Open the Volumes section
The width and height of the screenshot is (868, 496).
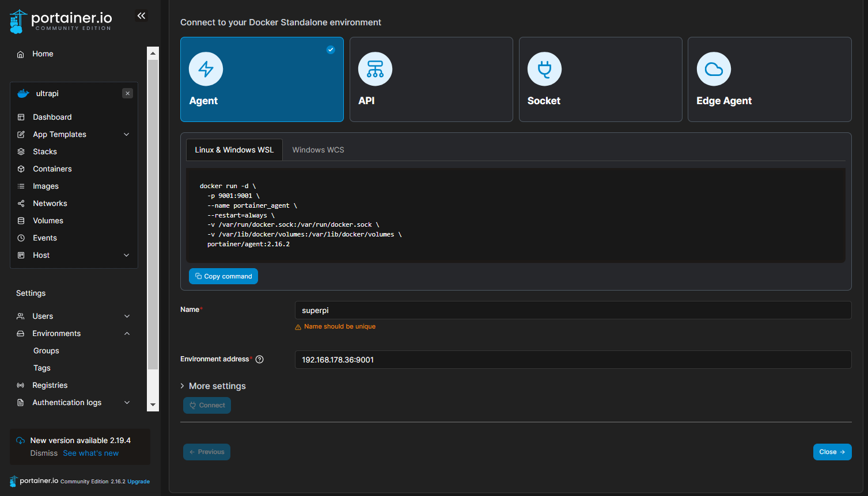pos(47,220)
